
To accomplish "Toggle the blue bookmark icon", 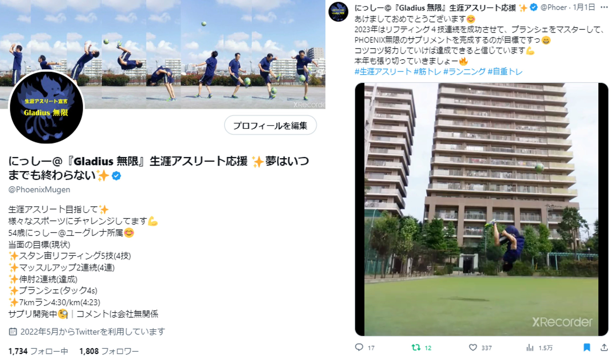I will (x=586, y=347).
